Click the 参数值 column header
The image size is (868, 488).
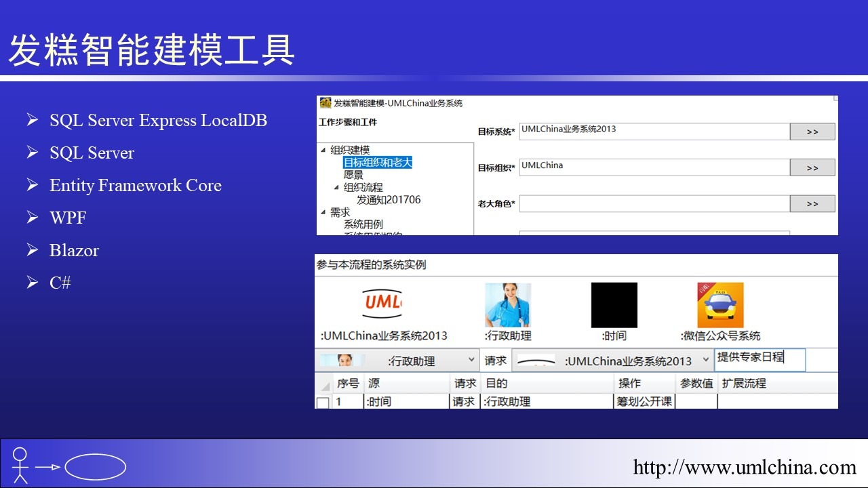coord(696,384)
